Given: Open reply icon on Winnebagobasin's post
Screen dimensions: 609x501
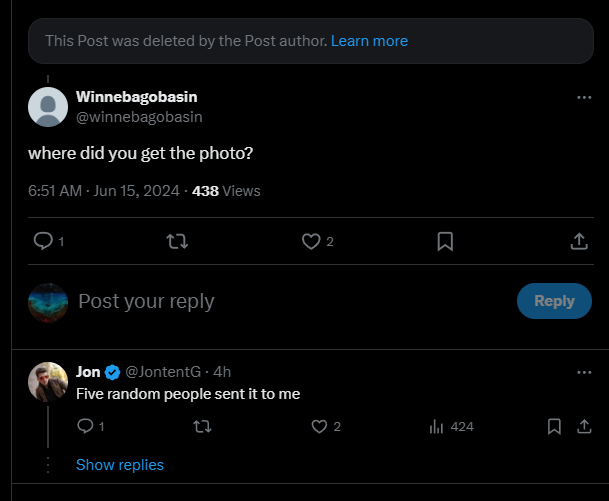Looking at the screenshot, I should pyautogui.click(x=43, y=241).
